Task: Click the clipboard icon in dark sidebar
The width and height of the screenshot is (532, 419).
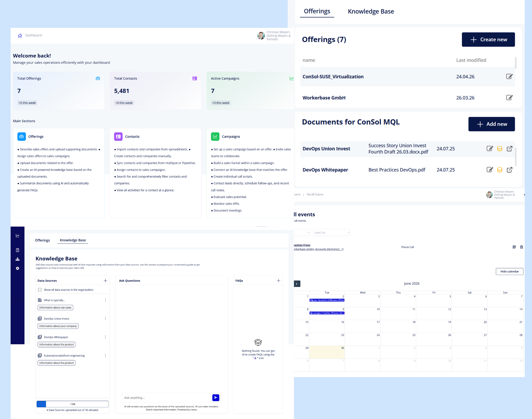Action: [x=18, y=250]
